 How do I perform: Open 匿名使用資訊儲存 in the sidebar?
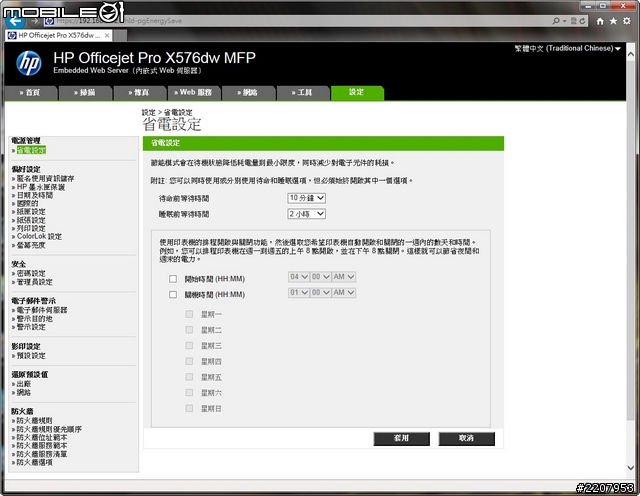(45, 179)
